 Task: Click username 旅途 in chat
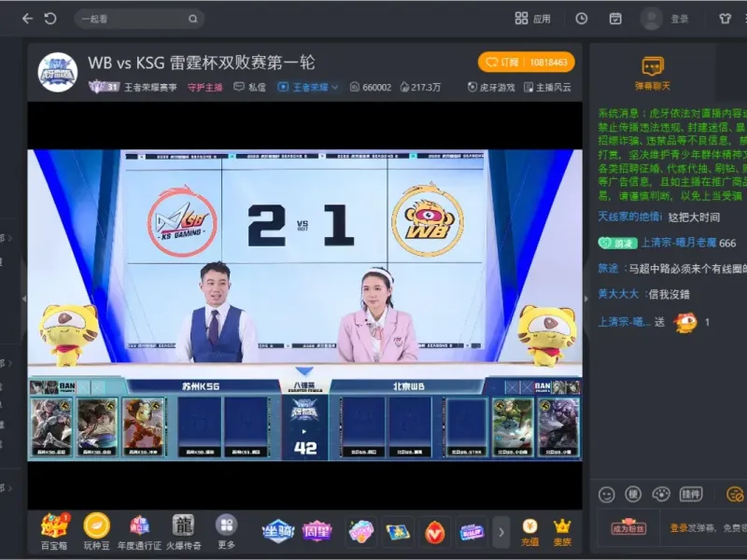[x=608, y=268]
